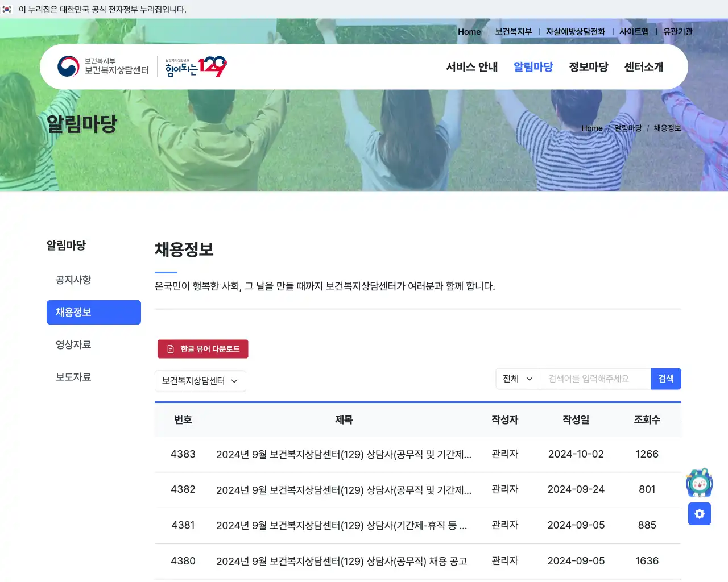Open the chatbot character icon at bottom right
The height and width of the screenshot is (582, 728).
[699, 483]
